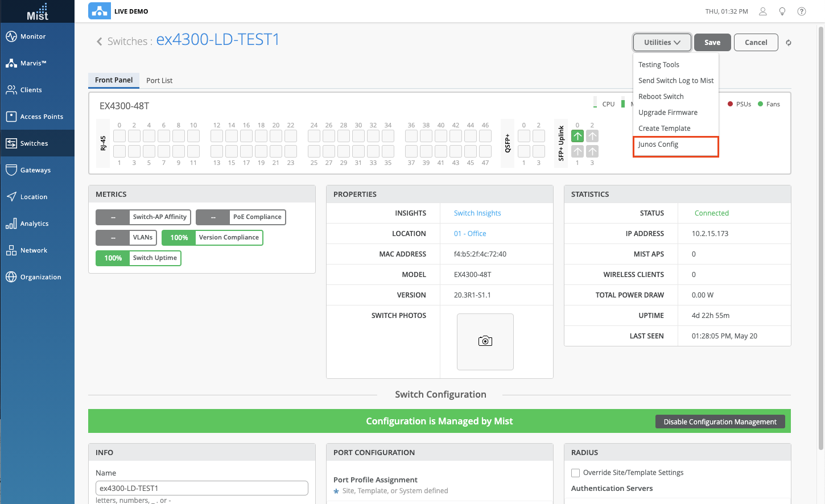The width and height of the screenshot is (825, 504).
Task: Select RJ-45 port 12
Action: (217, 136)
